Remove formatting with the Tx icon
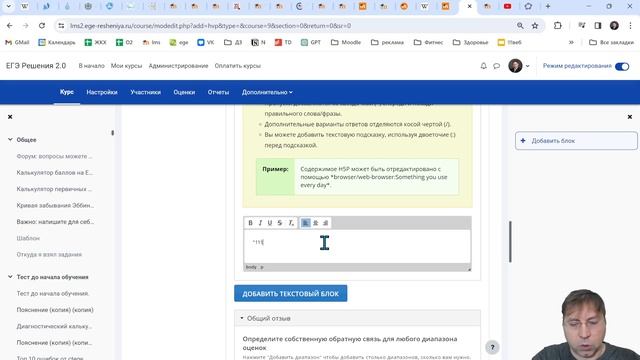 tap(291, 223)
